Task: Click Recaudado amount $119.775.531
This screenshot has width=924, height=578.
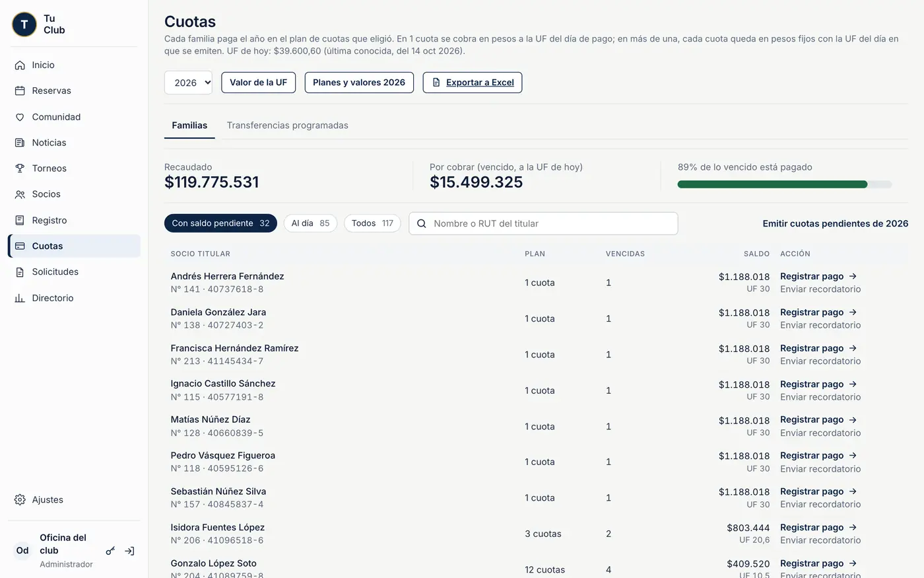Action: point(212,182)
